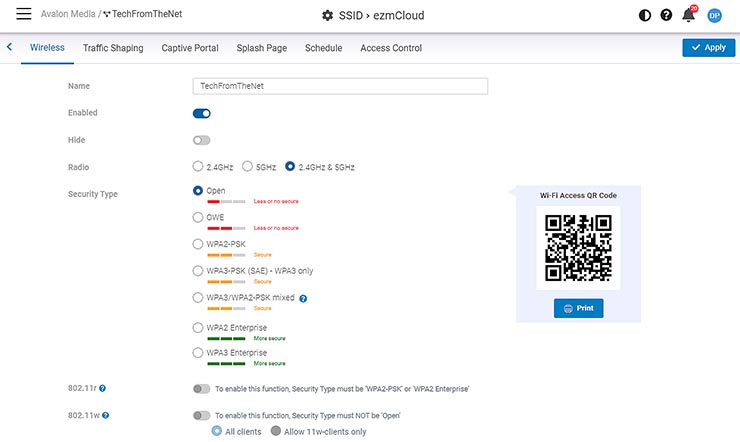Go back using the left chevron
Screen dimensions: 740x442
[10, 47]
